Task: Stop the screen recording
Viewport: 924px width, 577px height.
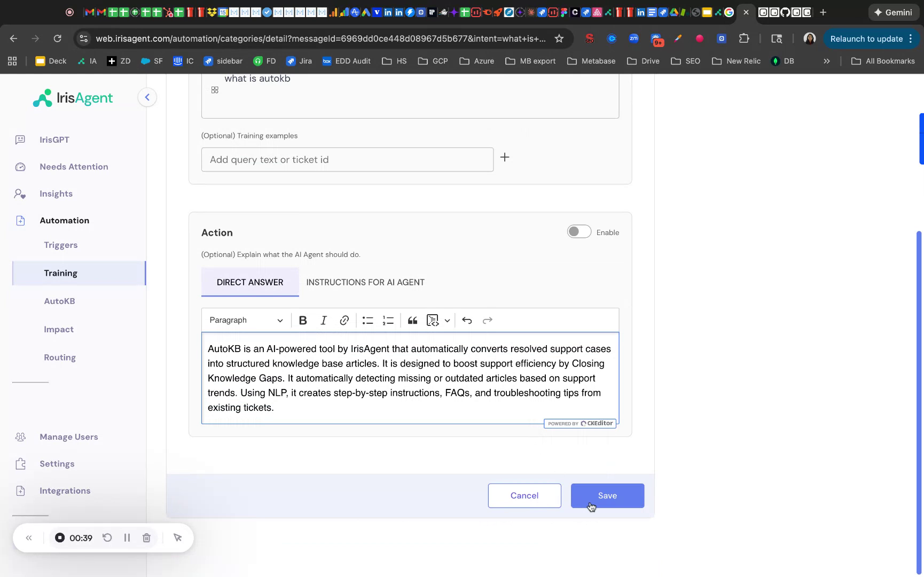Action: (60, 537)
